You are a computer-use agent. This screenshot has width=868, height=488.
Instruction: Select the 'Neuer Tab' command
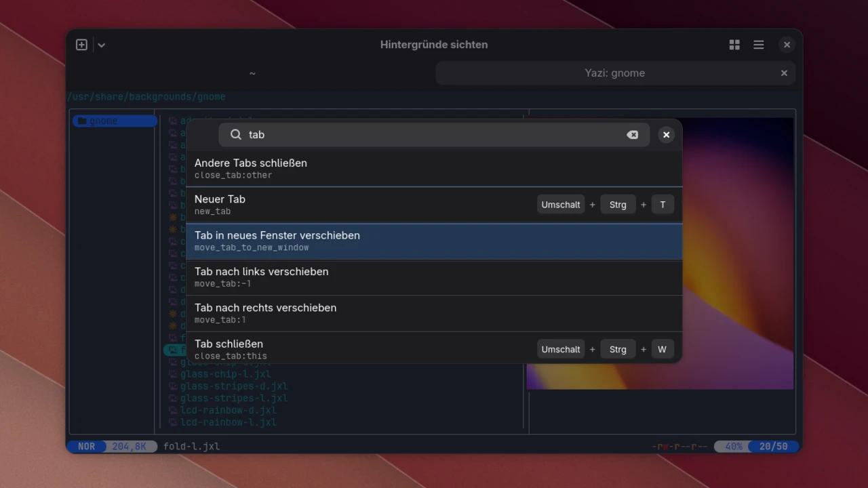[434, 205]
